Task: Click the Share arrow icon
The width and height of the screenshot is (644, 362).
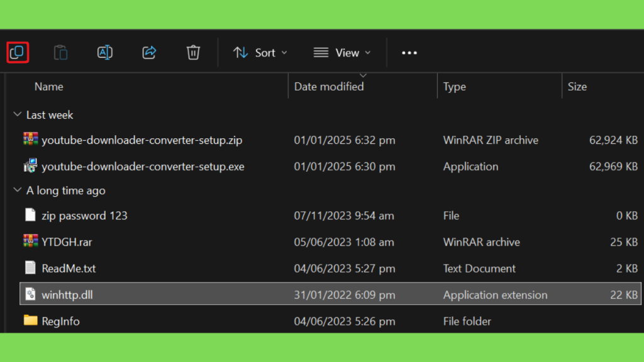Action: tap(149, 53)
